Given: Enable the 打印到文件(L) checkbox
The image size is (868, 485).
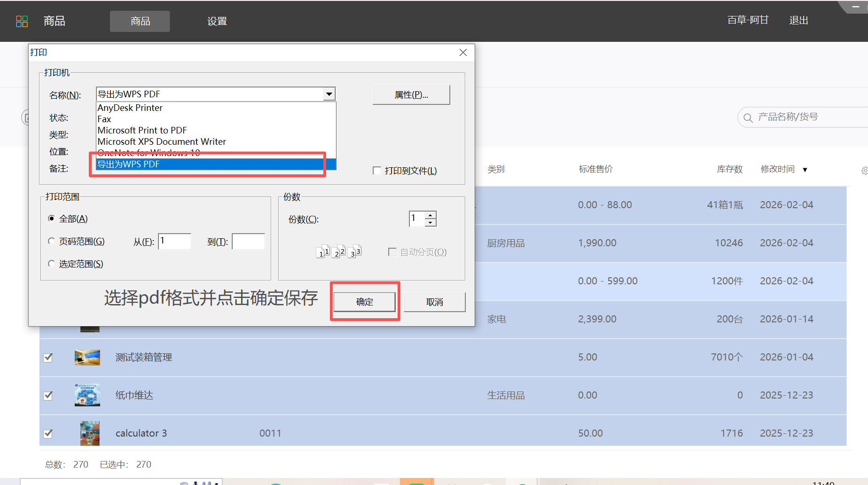Looking at the screenshot, I should coord(376,170).
